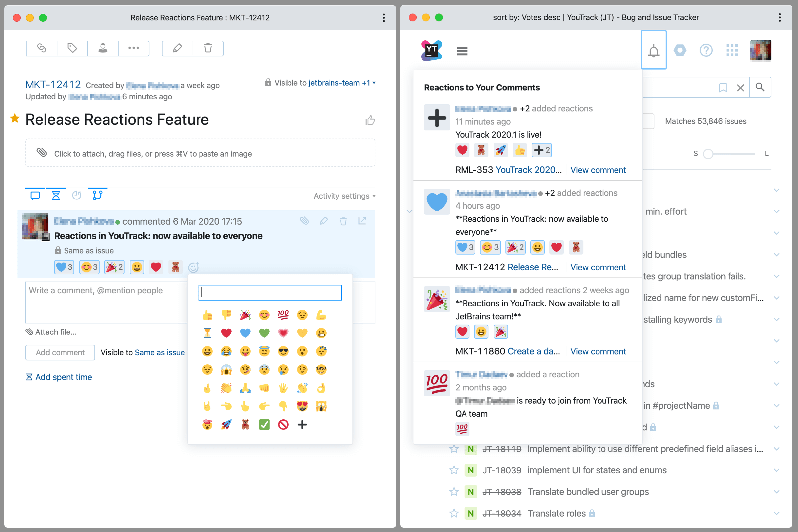Click the Add spent time link
The image size is (798, 532).
click(63, 377)
